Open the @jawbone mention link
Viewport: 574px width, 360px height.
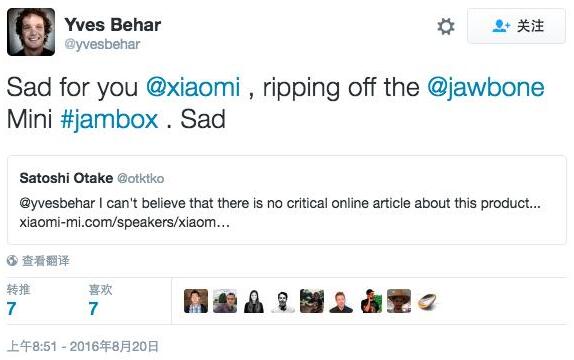tap(486, 88)
